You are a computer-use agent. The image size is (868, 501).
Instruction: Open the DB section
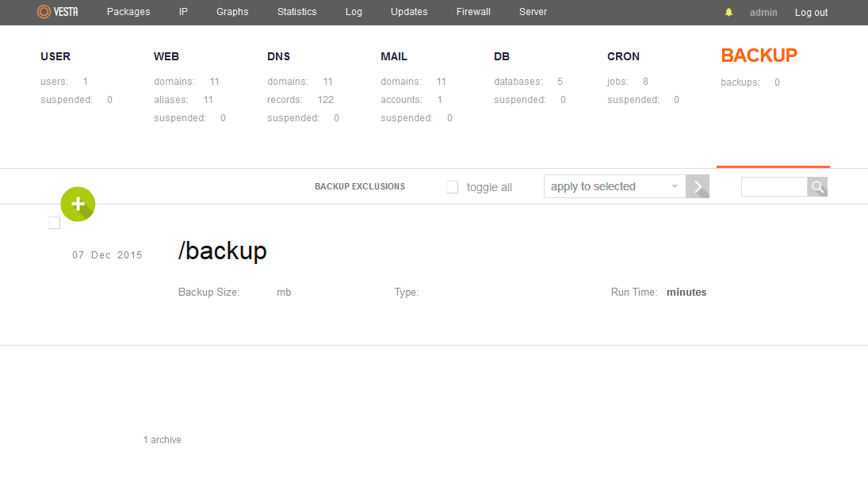[x=502, y=56]
